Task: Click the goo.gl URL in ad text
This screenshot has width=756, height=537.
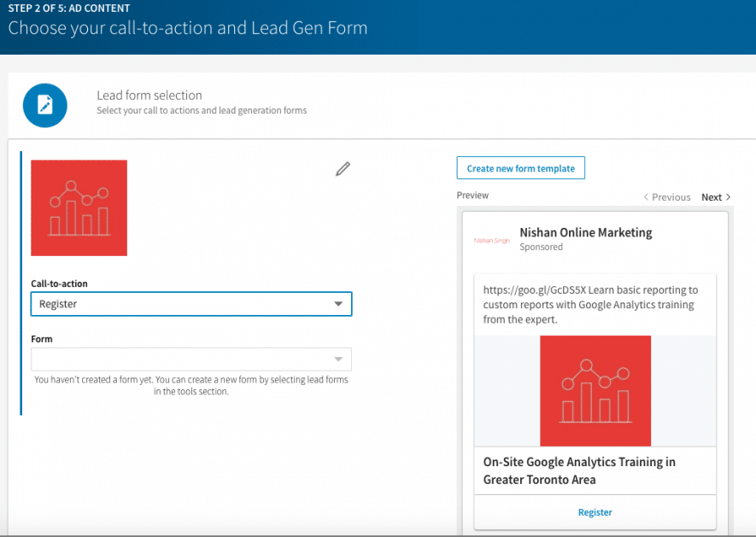Action: coord(523,290)
